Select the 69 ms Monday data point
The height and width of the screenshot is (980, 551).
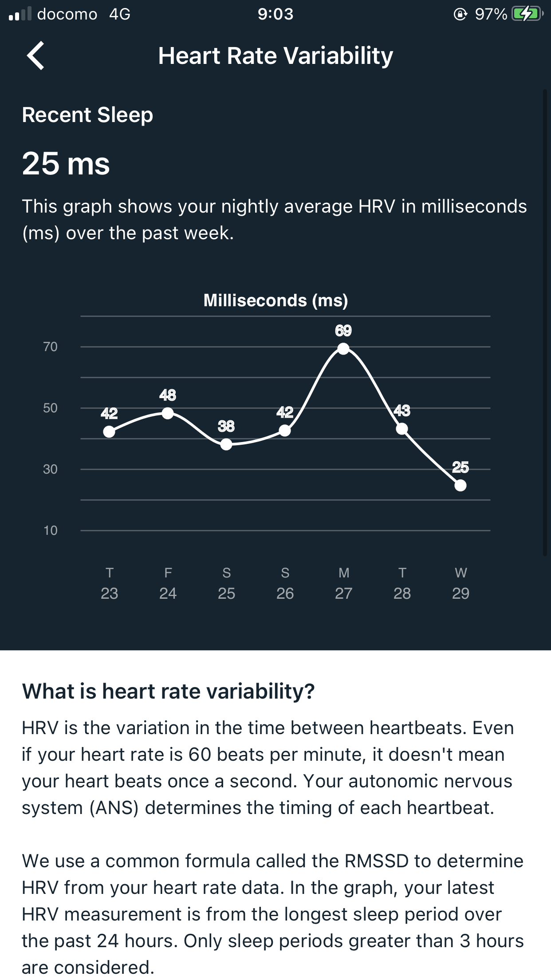343,348
